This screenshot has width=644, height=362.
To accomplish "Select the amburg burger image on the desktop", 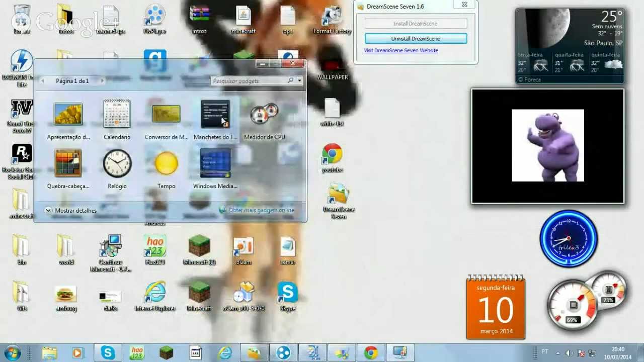I will click(x=66, y=298).
